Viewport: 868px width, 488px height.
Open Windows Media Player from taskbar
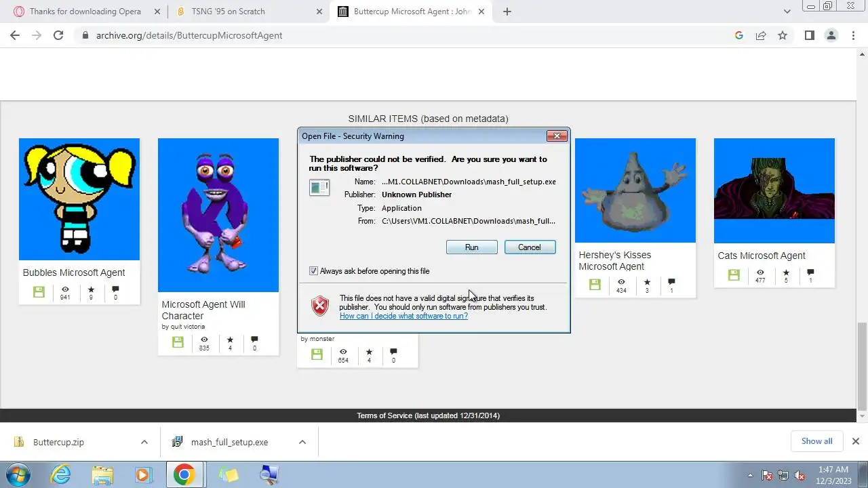(x=143, y=475)
